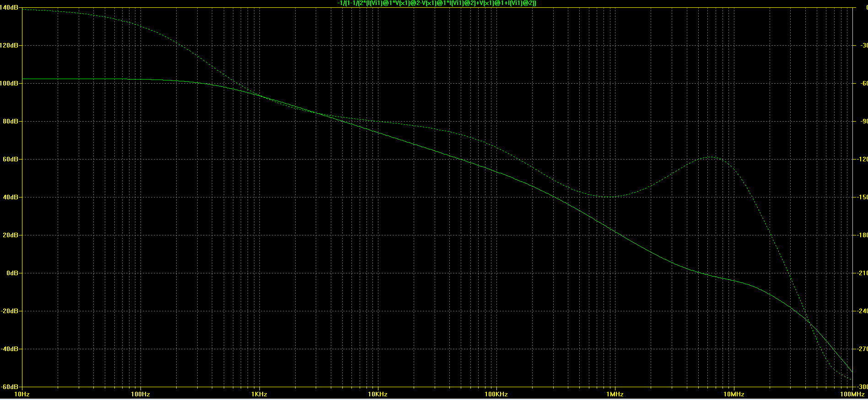The width and height of the screenshot is (868, 400).
Task: Click the 120dB label on the magnitude axis
Action: tap(9, 46)
